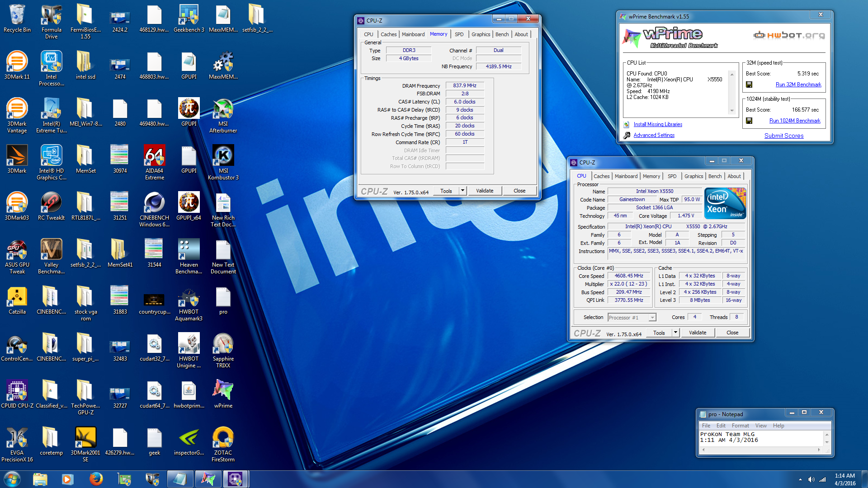
Task: Show hidden icons arrow in system tray
Action: pyautogui.click(x=800, y=479)
